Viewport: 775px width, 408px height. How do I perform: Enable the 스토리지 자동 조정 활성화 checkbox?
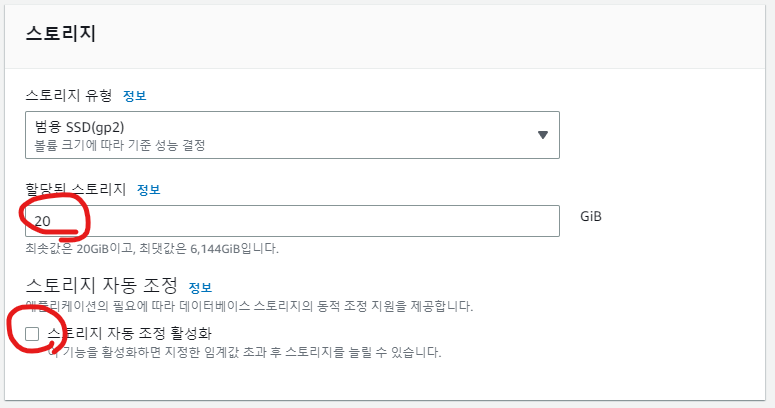tap(32, 334)
